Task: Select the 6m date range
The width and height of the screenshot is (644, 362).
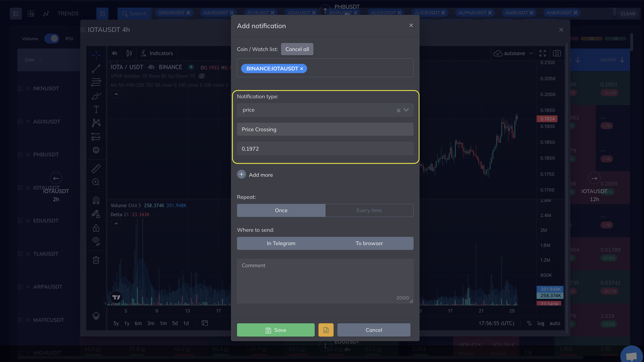Action: (x=138, y=323)
